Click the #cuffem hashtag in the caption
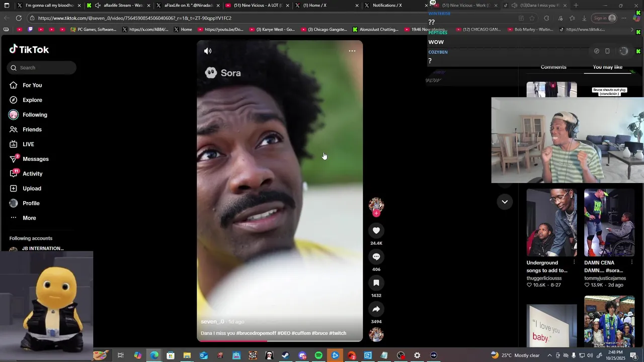The width and height of the screenshot is (644, 362). tap(301, 333)
